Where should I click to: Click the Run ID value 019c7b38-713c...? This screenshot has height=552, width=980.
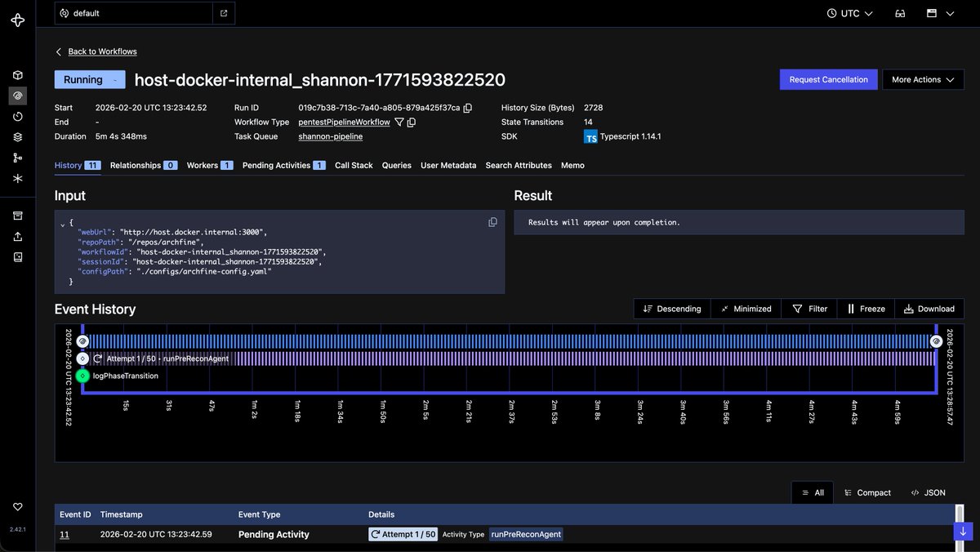379,108
